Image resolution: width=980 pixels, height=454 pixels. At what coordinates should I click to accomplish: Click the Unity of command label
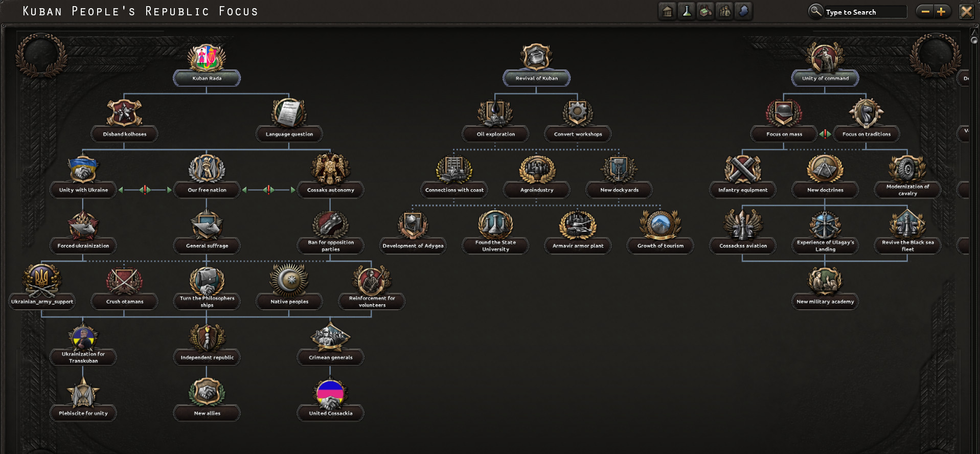825,78
